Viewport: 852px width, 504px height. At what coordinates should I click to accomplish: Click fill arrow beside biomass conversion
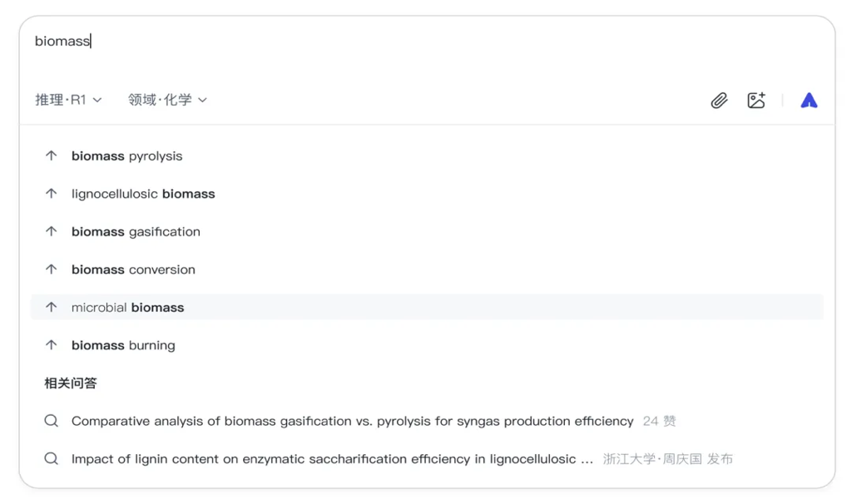(x=51, y=269)
